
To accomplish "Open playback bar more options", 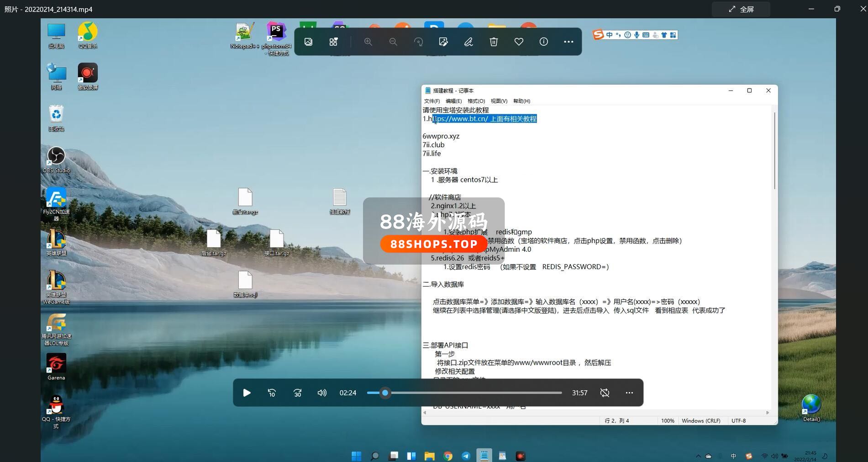I will 629,393.
